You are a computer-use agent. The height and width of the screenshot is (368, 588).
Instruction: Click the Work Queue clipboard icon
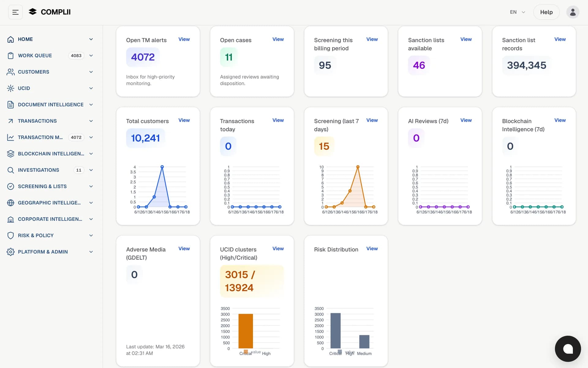[x=11, y=56]
